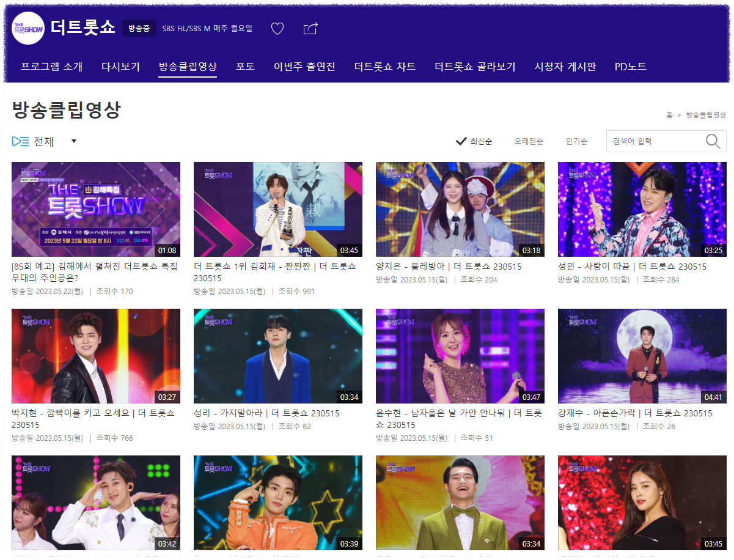734x560 pixels.
Task: Open 다시보기 menu tab
Action: [x=120, y=67]
